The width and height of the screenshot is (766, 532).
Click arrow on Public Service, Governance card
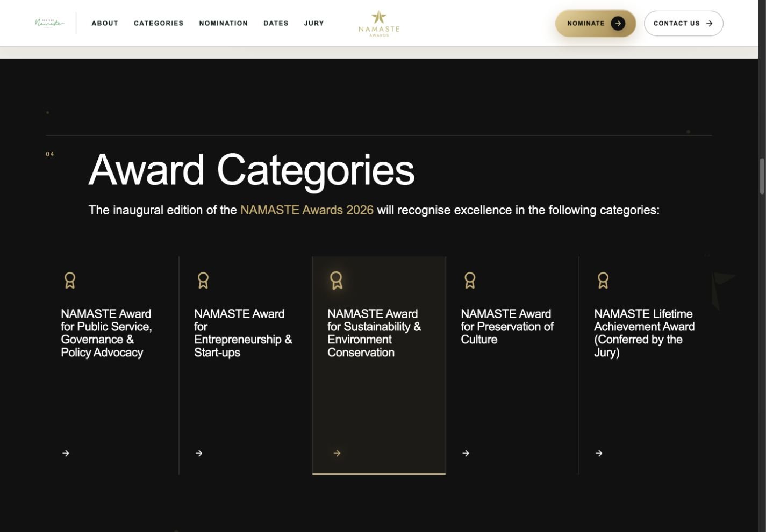tap(66, 454)
